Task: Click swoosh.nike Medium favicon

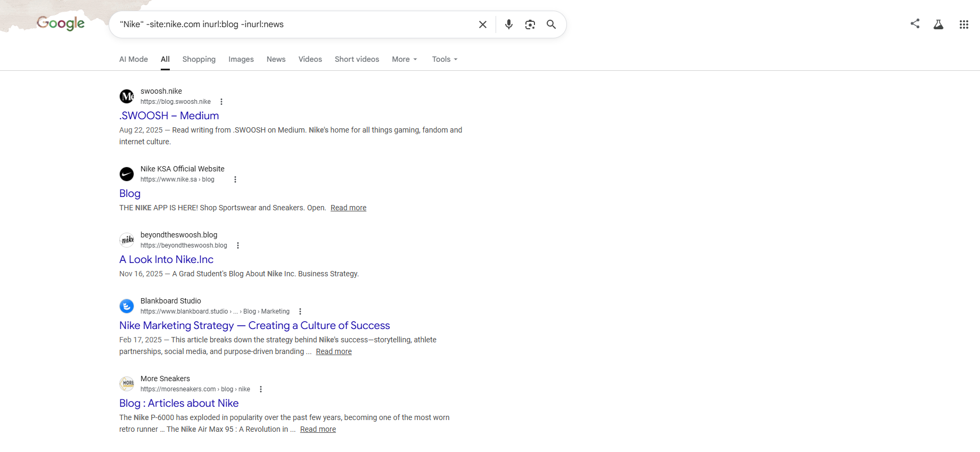Action: pyautogui.click(x=127, y=96)
